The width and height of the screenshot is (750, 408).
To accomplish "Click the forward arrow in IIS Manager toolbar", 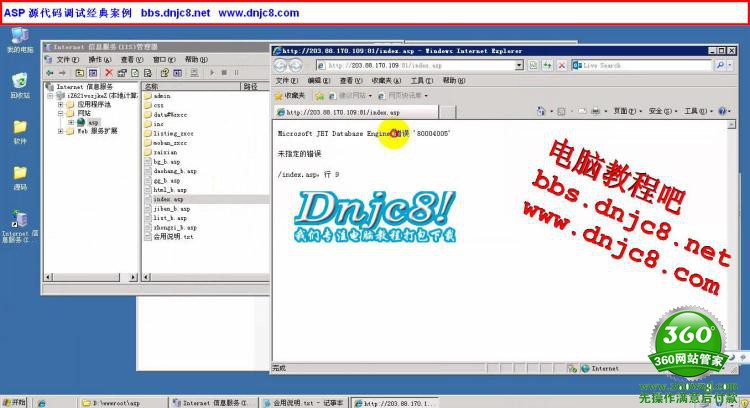I will pyautogui.click(x=62, y=73).
